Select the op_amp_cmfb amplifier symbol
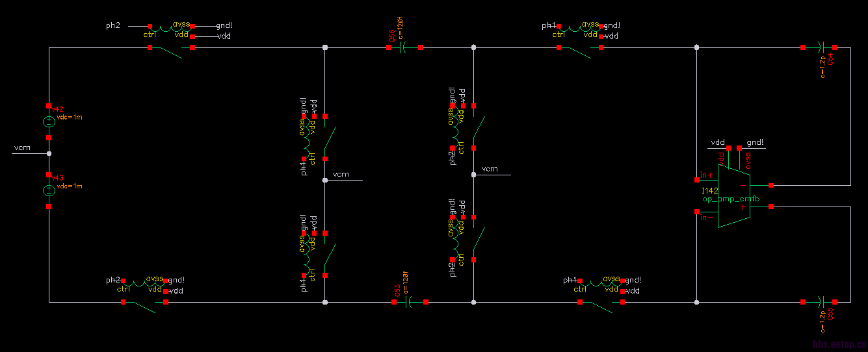This screenshot has width=868, height=352. coord(733,195)
